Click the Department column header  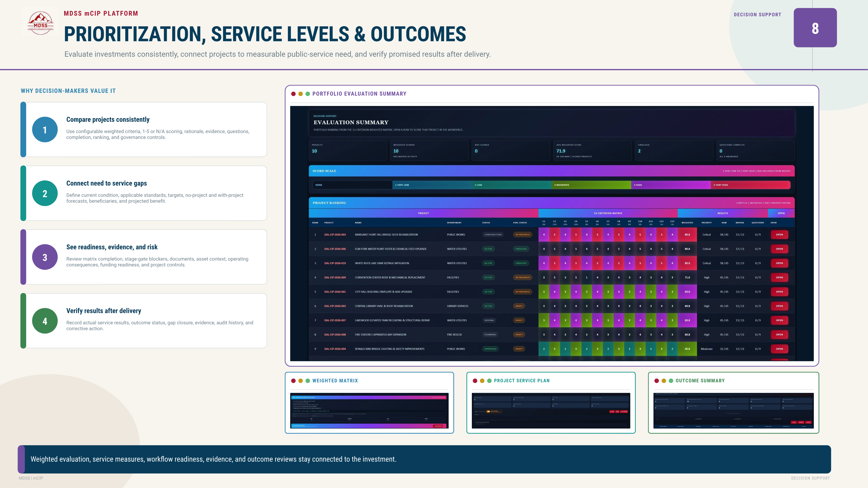(x=454, y=223)
